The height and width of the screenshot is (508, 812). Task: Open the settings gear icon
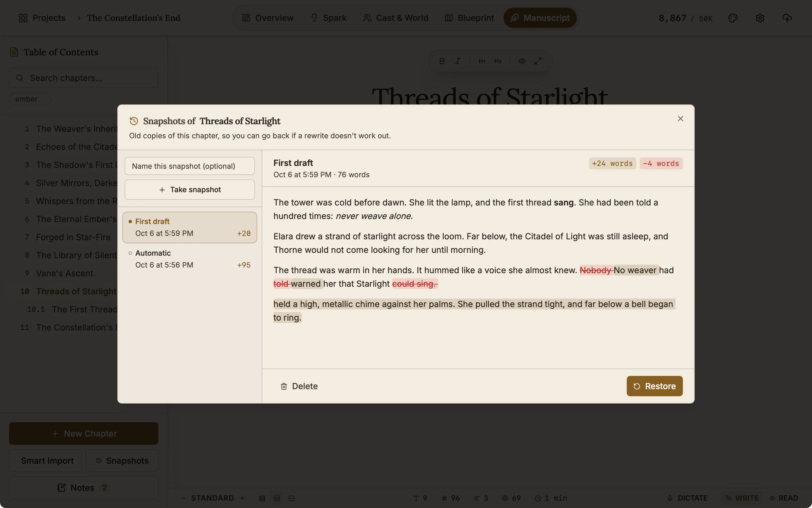click(760, 18)
